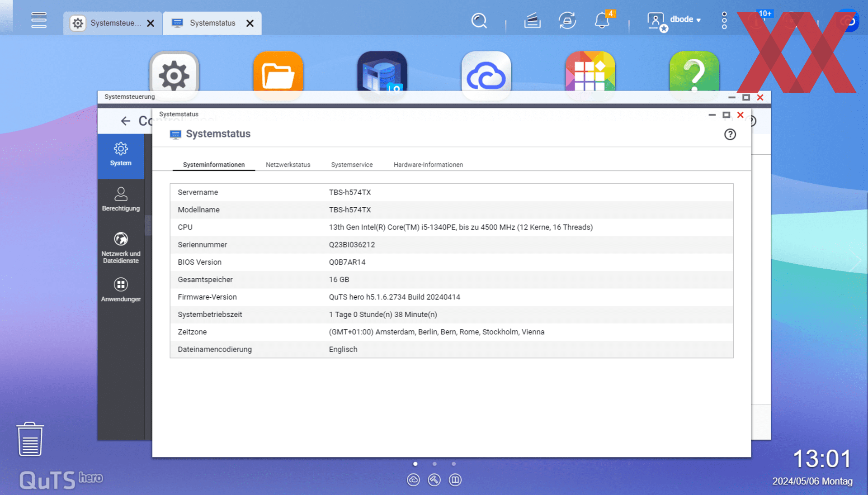Open Systemservice tab
The width and height of the screenshot is (868, 495).
pyautogui.click(x=352, y=165)
